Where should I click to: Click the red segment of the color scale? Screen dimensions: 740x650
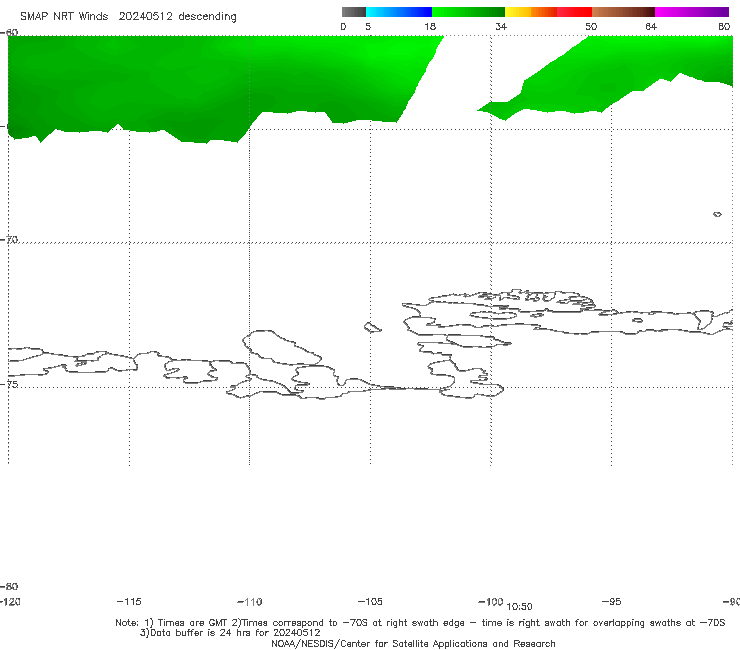pyautogui.click(x=574, y=12)
